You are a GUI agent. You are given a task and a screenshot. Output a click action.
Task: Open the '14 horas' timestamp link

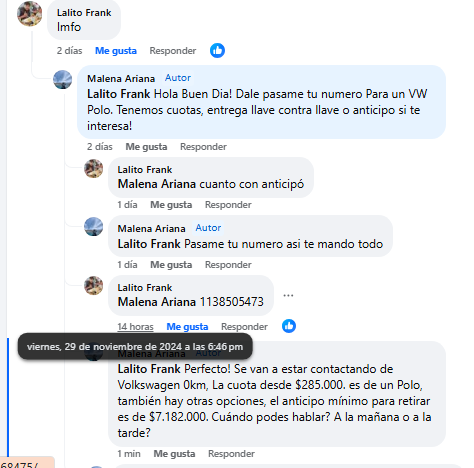point(135,327)
